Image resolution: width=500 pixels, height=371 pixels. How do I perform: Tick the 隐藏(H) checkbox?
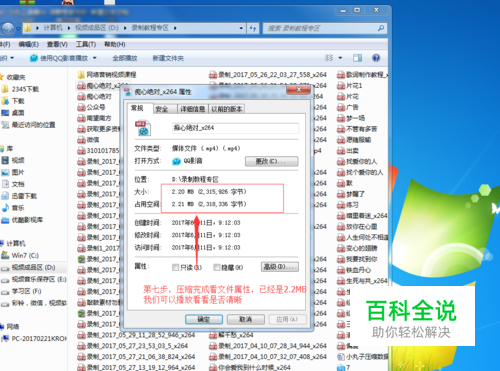click(x=217, y=267)
